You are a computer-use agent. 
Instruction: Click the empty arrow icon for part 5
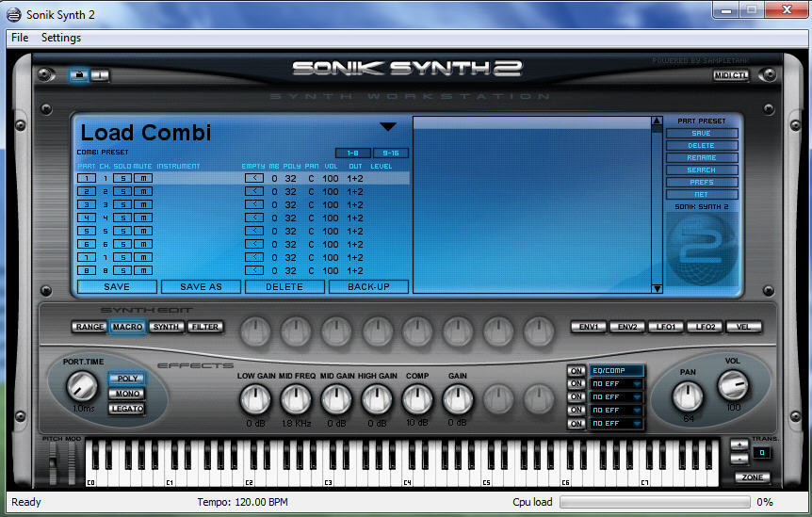pos(253,231)
